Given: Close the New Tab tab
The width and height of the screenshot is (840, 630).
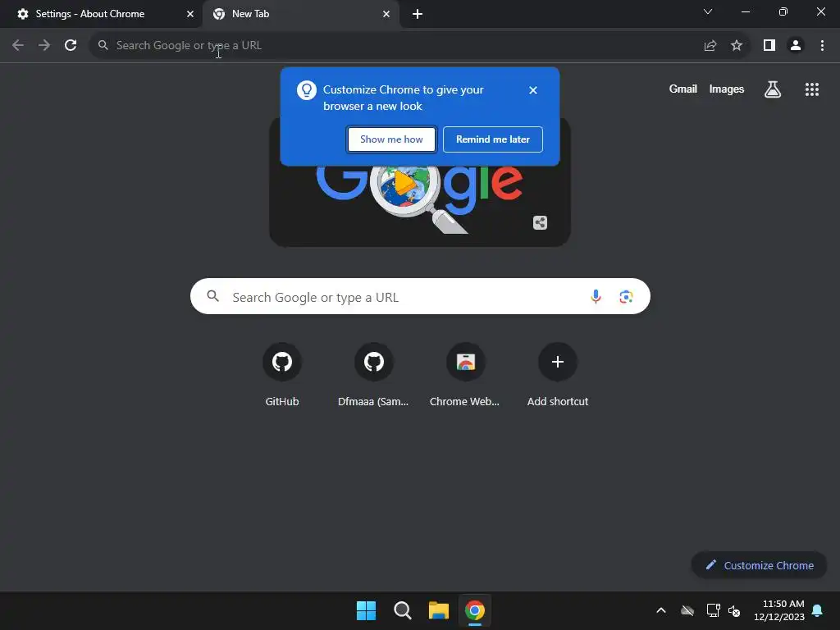Looking at the screenshot, I should (386, 14).
